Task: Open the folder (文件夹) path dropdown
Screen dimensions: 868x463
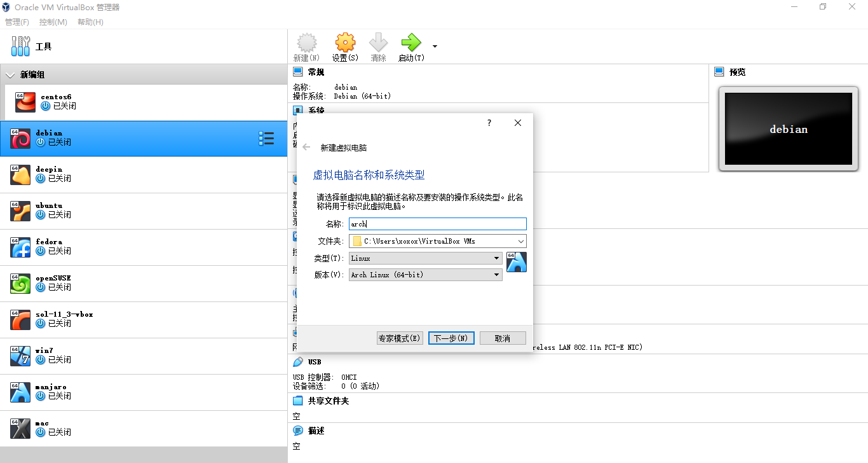Action: [x=521, y=241]
